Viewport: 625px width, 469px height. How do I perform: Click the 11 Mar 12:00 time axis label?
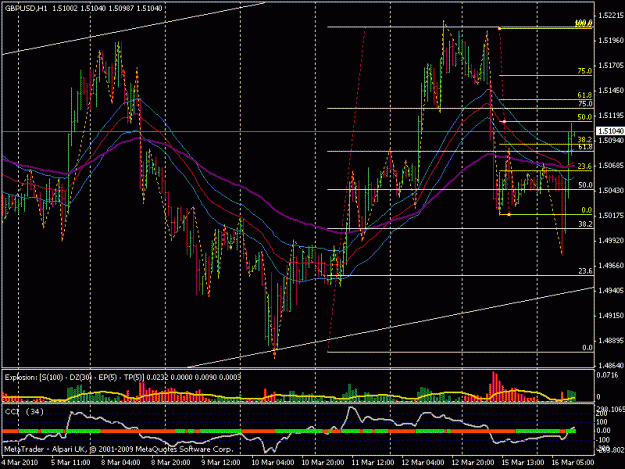coord(373,463)
